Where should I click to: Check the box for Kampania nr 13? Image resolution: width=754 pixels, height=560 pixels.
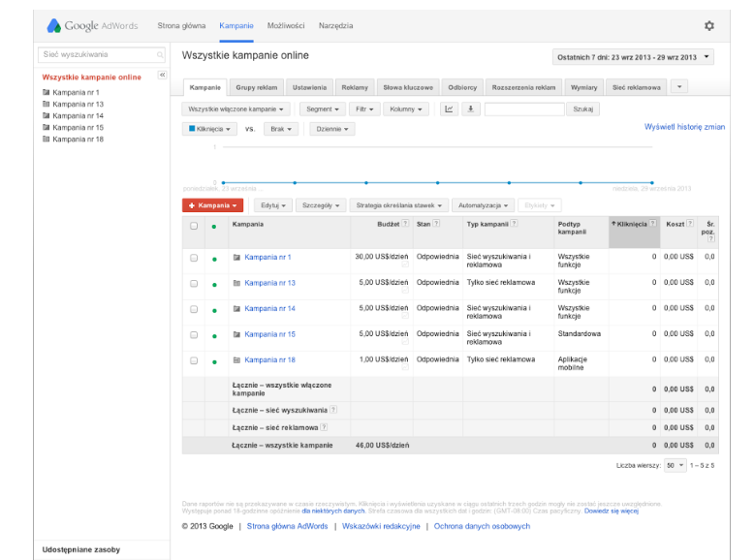(194, 284)
